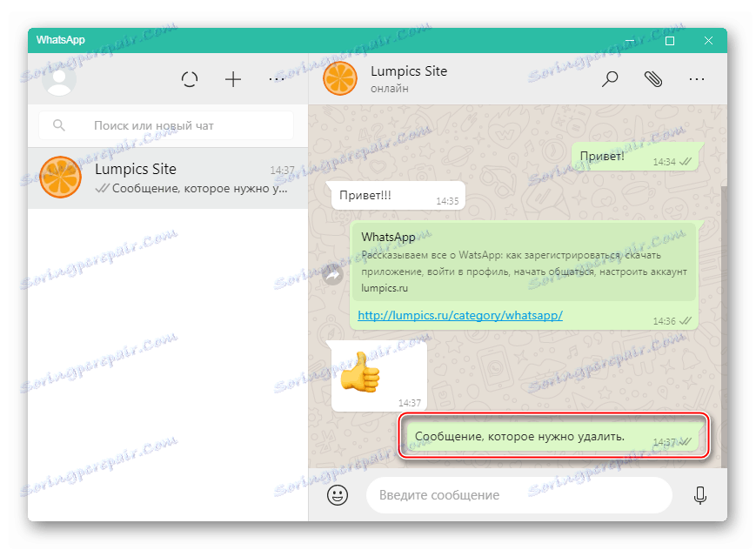The height and width of the screenshot is (550, 756).
Task: Select 'Сообщение, которое нужно удалить.' message
Action: pos(553,437)
